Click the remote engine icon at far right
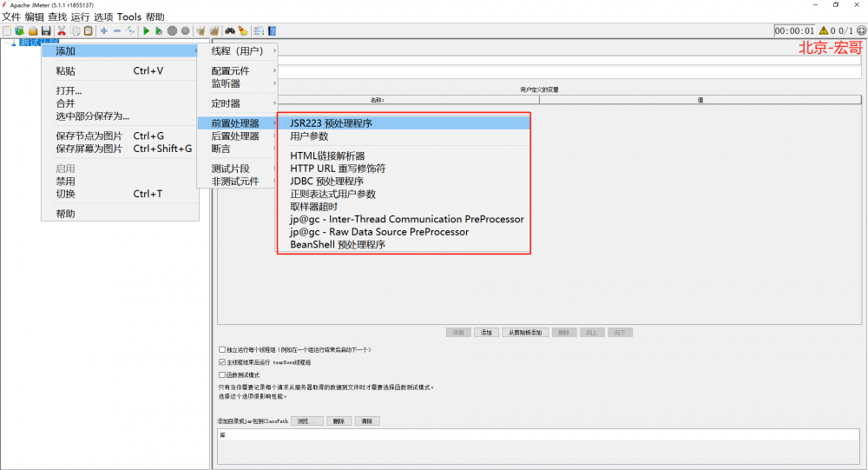The height and width of the screenshot is (470, 868). tap(861, 30)
